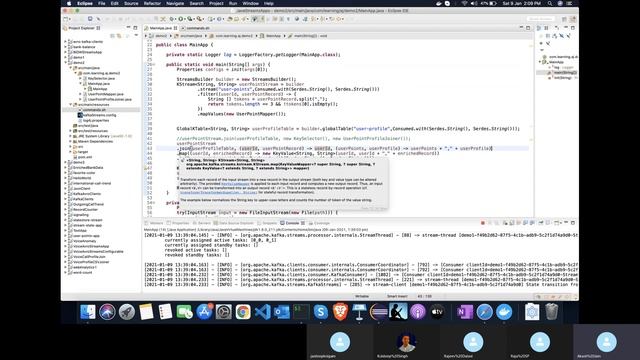Open the File menu
Screen dimensions: 640x360
pyautogui.click(x=102, y=3)
